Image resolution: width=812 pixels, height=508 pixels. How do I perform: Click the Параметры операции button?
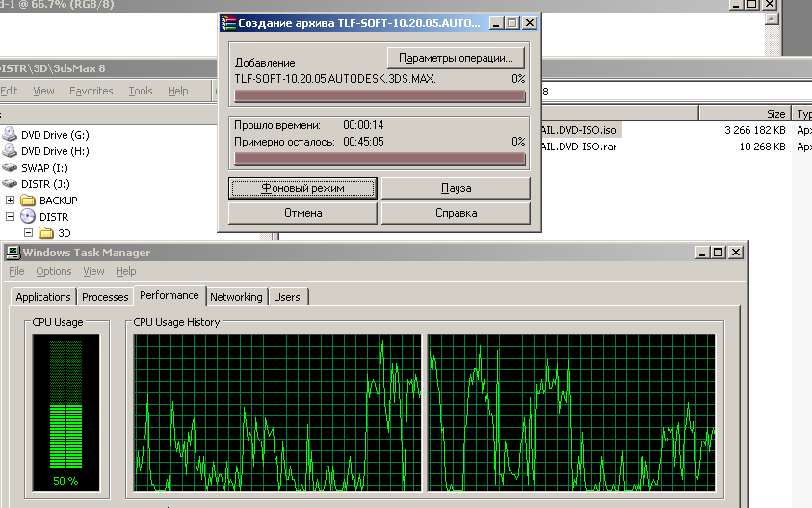456,58
